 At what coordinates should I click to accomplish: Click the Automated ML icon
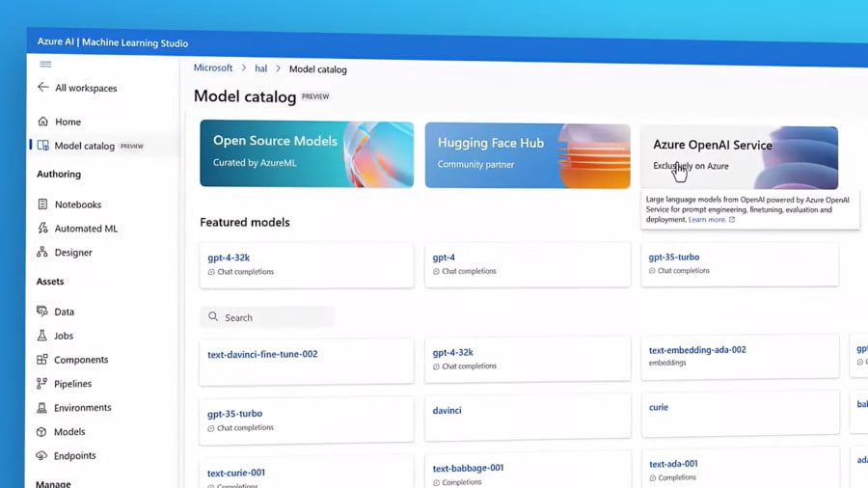coord(42,228)
